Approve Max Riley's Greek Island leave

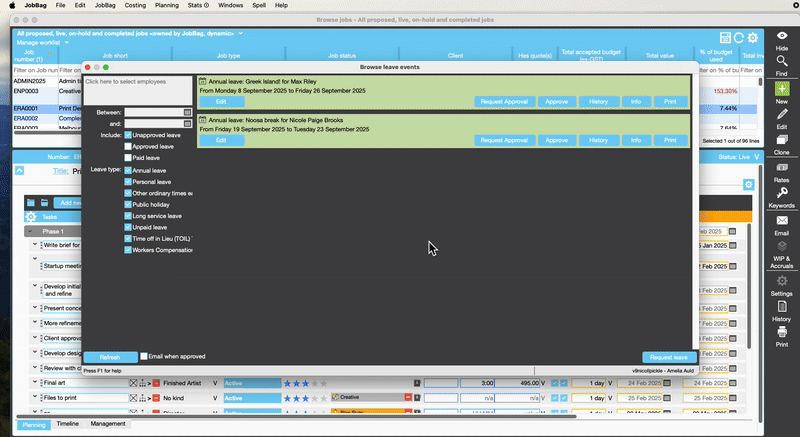pyautogui.click(x=557, y=101)
